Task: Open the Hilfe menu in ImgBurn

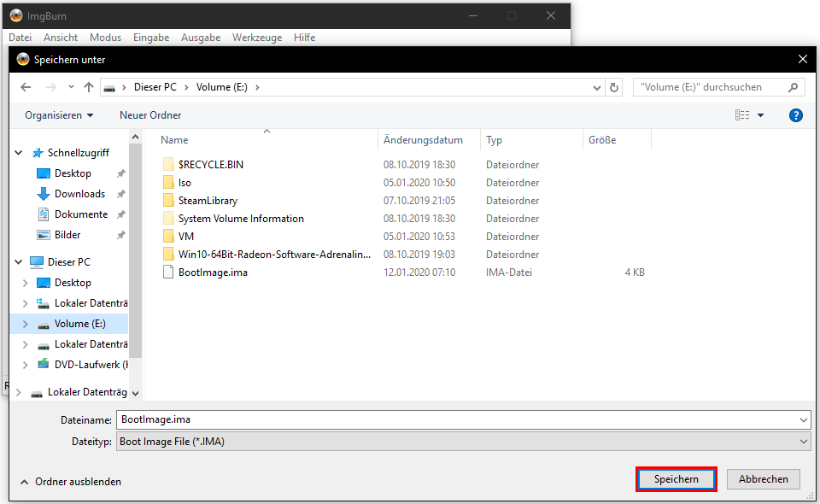Action: pos(304,38)
